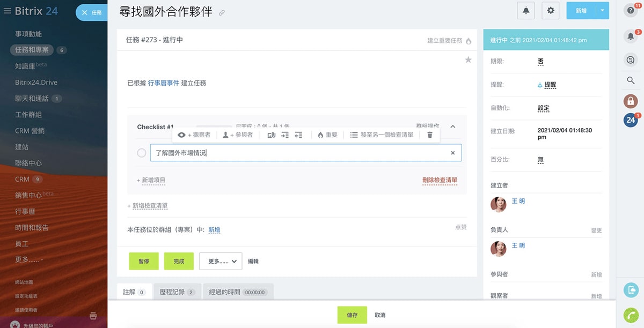Delete checklist item using trash icon
This screenshot has width=644, height=328.
pyautogui.click(x=429, y=135)
